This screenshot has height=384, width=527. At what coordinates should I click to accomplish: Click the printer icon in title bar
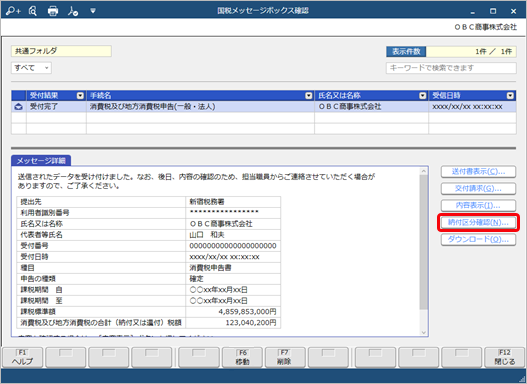point(53,11)
